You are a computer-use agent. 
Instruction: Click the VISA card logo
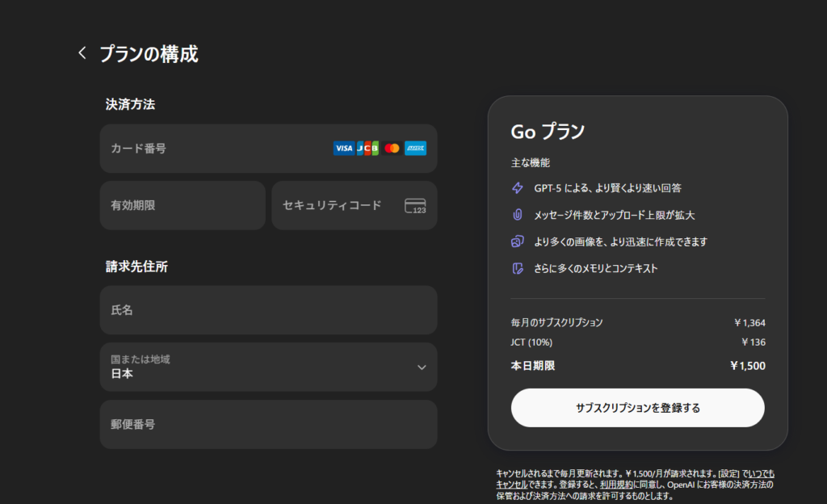[343, 149]
